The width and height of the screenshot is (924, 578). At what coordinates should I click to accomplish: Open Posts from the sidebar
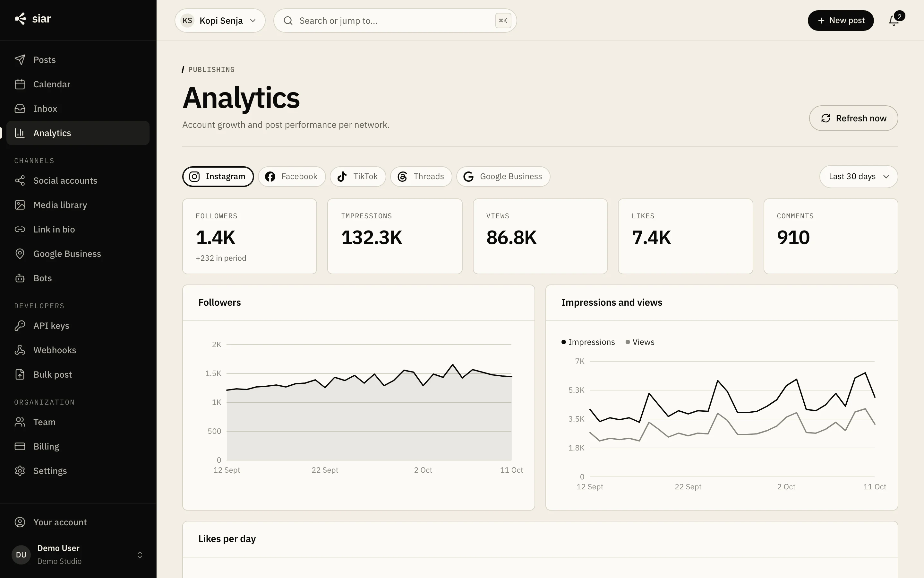coord(78,60)
